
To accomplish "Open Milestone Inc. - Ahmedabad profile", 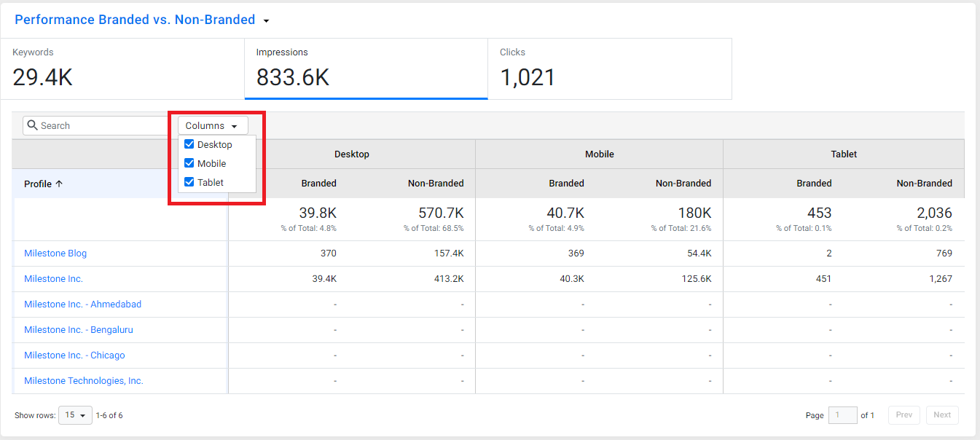I will coord(82,305).
